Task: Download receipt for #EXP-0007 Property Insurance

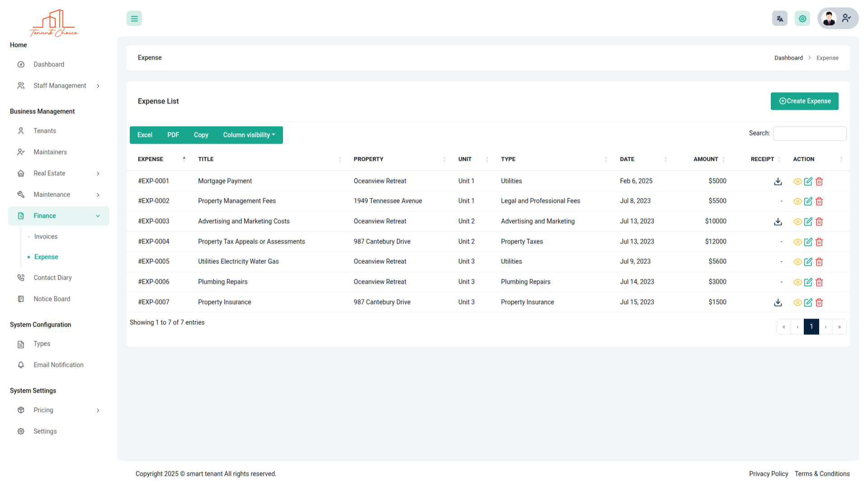Action: click(778, 302)
